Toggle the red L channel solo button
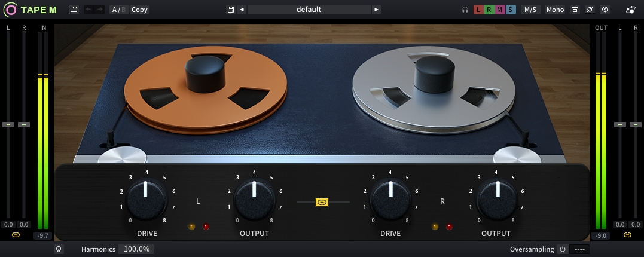The width and height of the screenshot is (644, 257). (478, 10)
